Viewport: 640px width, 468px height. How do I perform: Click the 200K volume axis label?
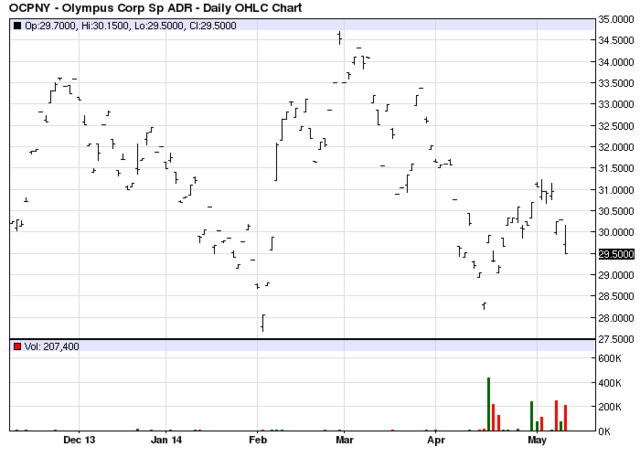pyautogui.click(x=610, y=407)
